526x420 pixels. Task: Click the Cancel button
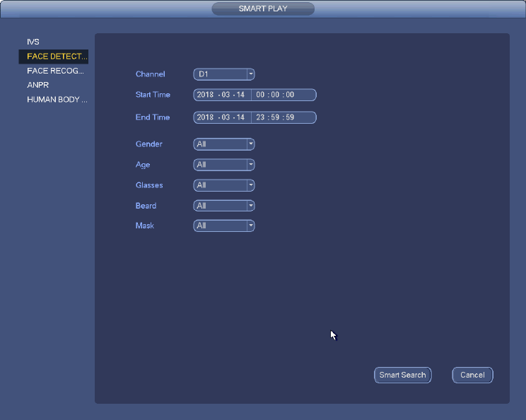coord(472,375)
